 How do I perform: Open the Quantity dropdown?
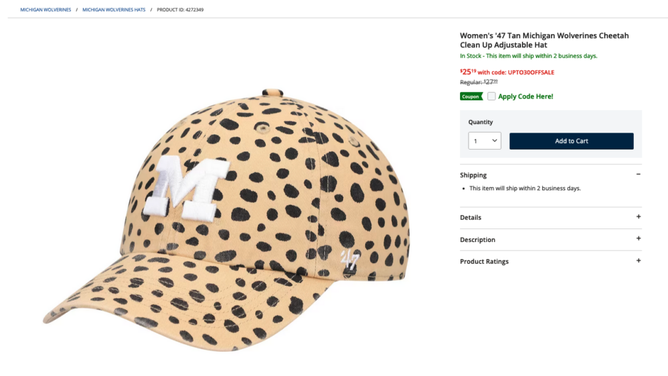[484, 141]
